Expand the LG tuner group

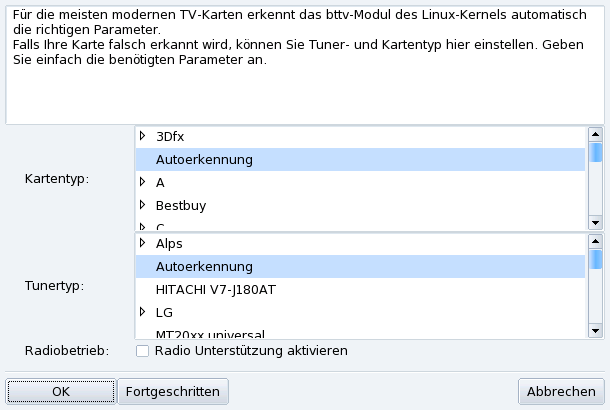coord(142,312)
